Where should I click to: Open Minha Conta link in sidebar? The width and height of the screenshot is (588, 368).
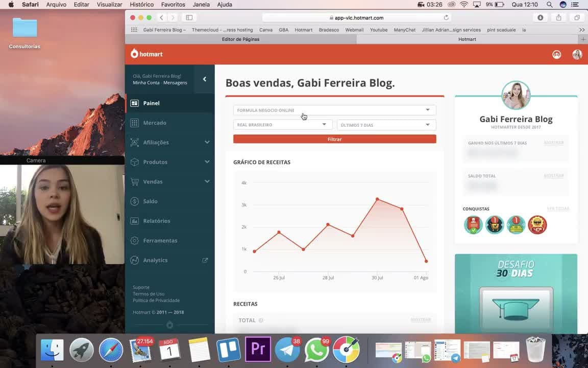146,83
